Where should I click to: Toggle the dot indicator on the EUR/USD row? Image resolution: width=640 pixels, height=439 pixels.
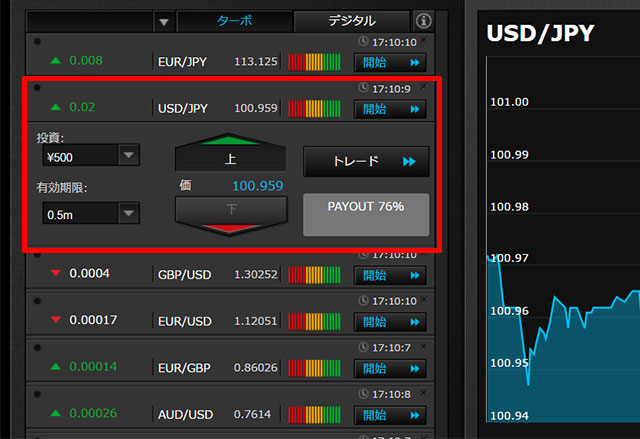pyautogui.click(x=37, y=301)
